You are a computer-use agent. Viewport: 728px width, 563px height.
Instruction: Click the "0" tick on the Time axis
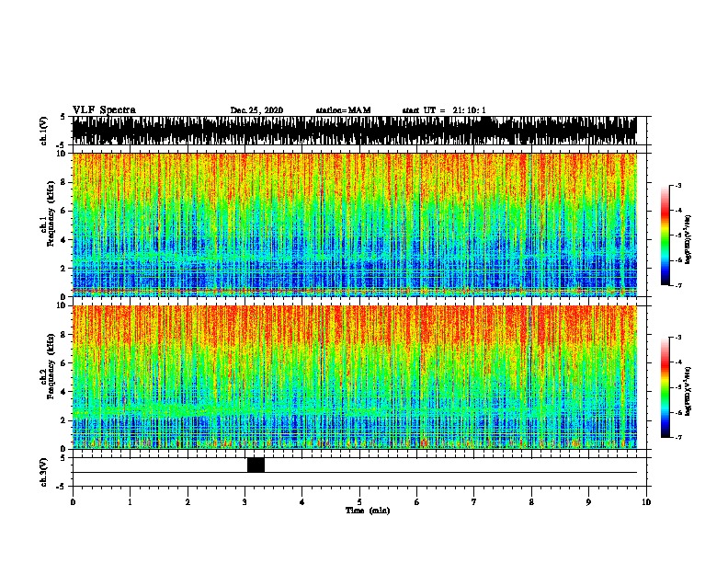[x=73, y=502]
